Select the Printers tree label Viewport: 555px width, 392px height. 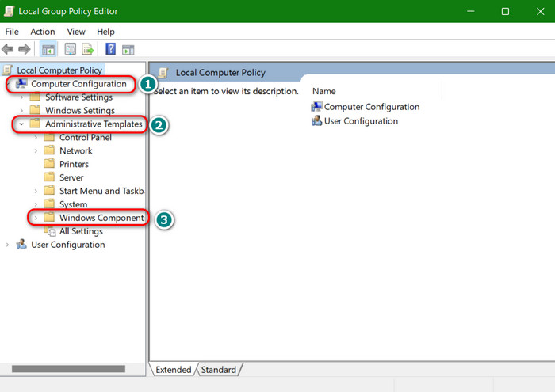74,164
